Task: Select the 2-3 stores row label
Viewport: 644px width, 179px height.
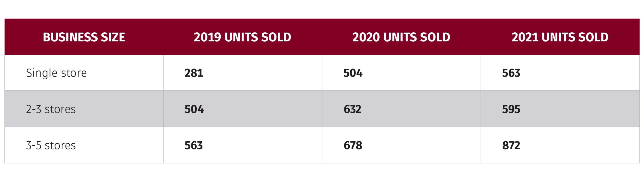Action: click(x=51, y=109)
